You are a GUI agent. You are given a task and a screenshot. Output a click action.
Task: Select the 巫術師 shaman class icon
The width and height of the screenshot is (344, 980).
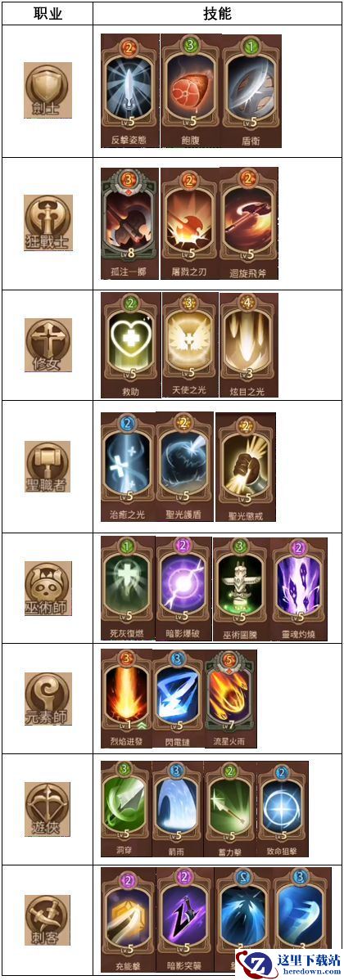click(x=48, y=588)
